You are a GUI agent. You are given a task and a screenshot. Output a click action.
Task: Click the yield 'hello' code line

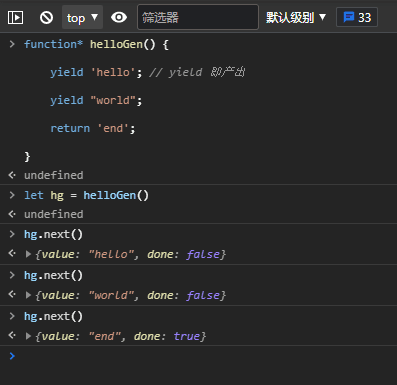point(148,72)
